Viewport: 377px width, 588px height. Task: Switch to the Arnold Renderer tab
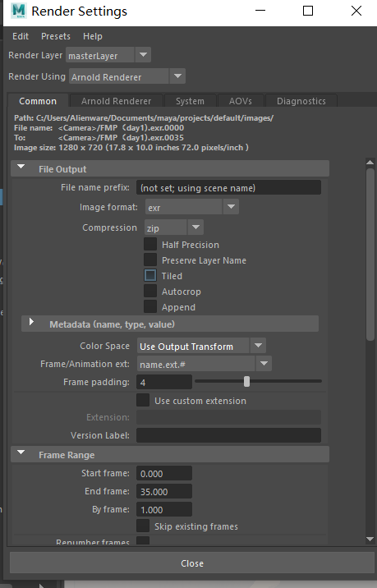[x=116, y=101]
